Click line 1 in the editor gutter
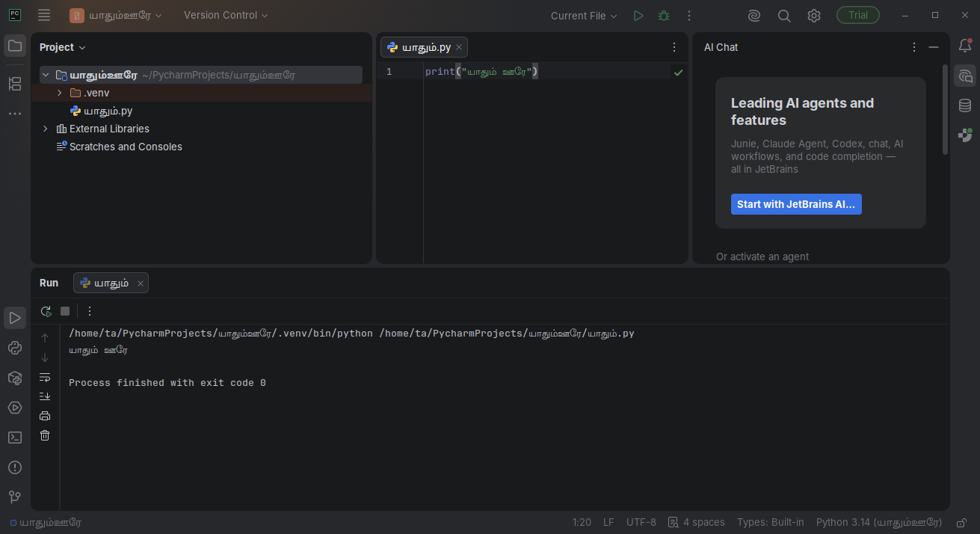The height and width of the screenshot is (534, 980). (x=389, y=72)
